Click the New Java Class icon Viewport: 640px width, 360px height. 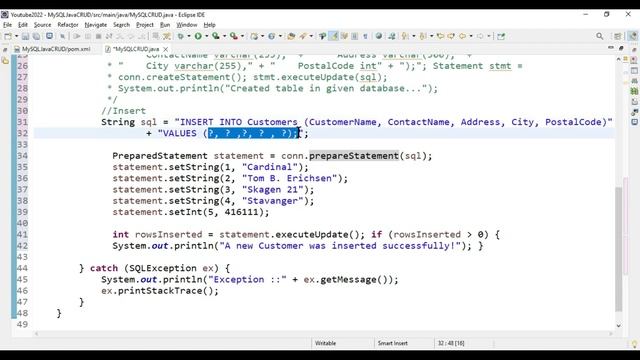(x=271, y=36)
